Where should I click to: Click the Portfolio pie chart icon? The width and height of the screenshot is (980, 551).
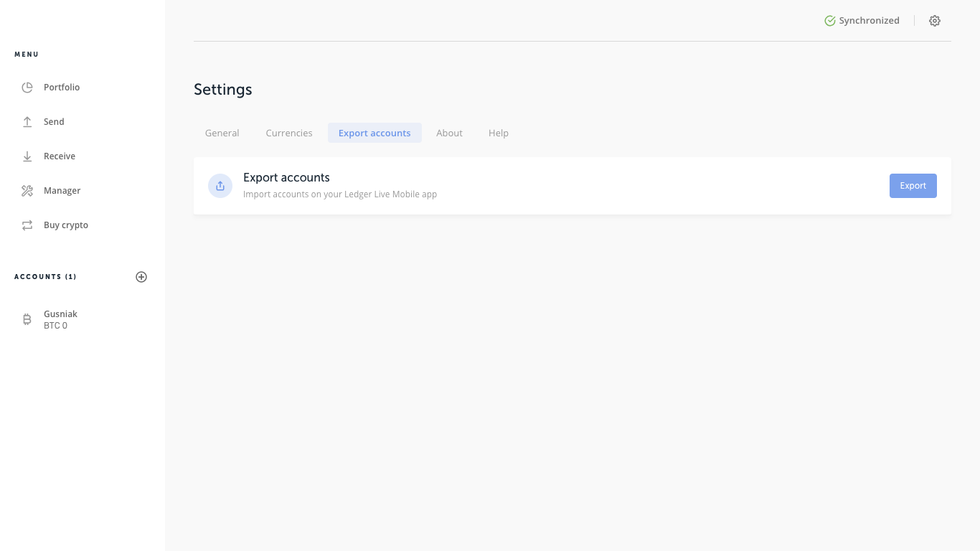(x=27, y=88)
